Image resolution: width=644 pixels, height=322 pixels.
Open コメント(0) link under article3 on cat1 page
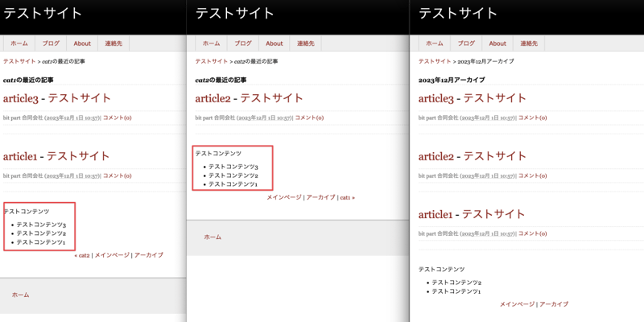pos(117,118)
